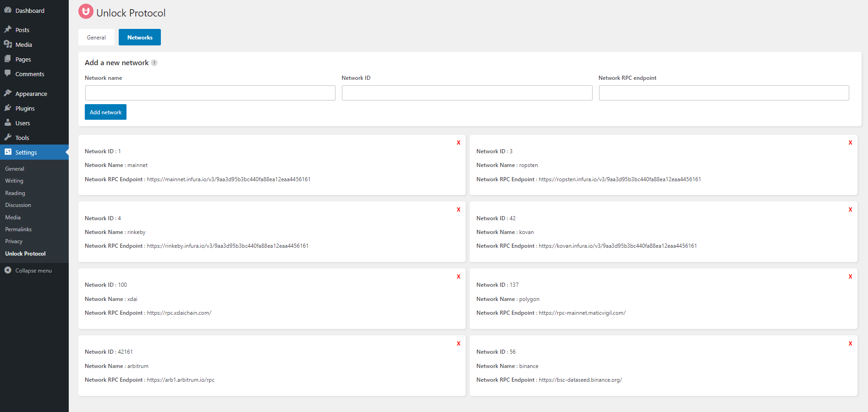Click the Media library icon
Image resolution: width=868 pixels, height=412 pixels.
(x=8, y=44)
